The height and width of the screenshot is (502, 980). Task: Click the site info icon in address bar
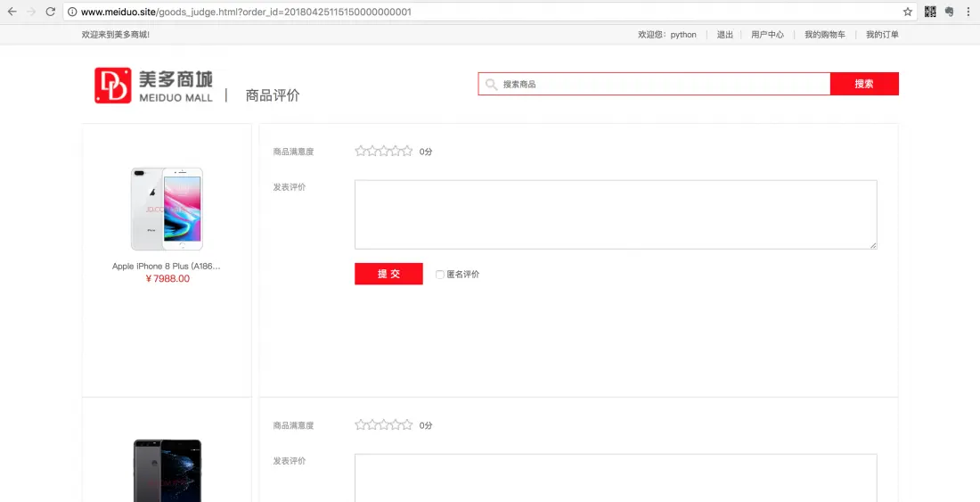pos(72,12)
